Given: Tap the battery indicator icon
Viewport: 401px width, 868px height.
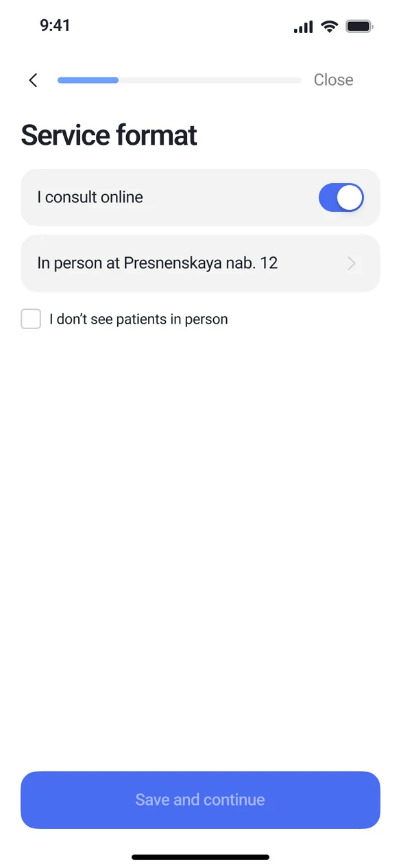Looking at the screenshot, I should click(x=359, y=27).
